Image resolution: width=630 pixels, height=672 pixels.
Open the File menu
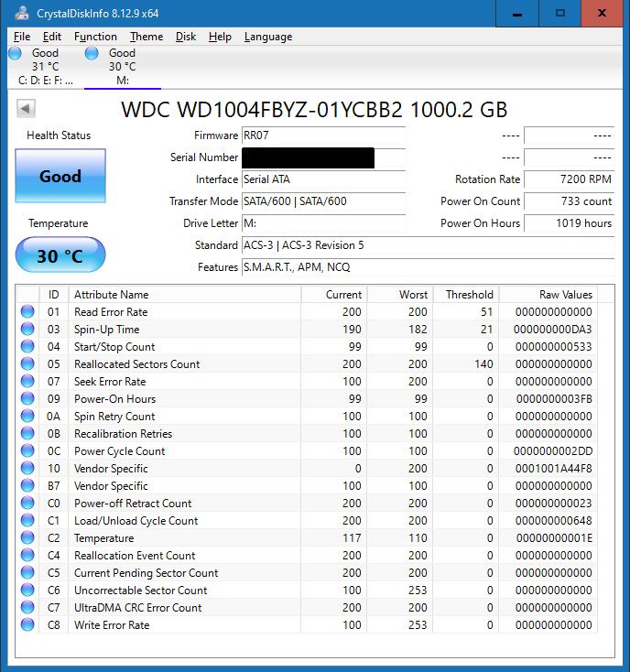pyautogui.click(x=22, y=37)
